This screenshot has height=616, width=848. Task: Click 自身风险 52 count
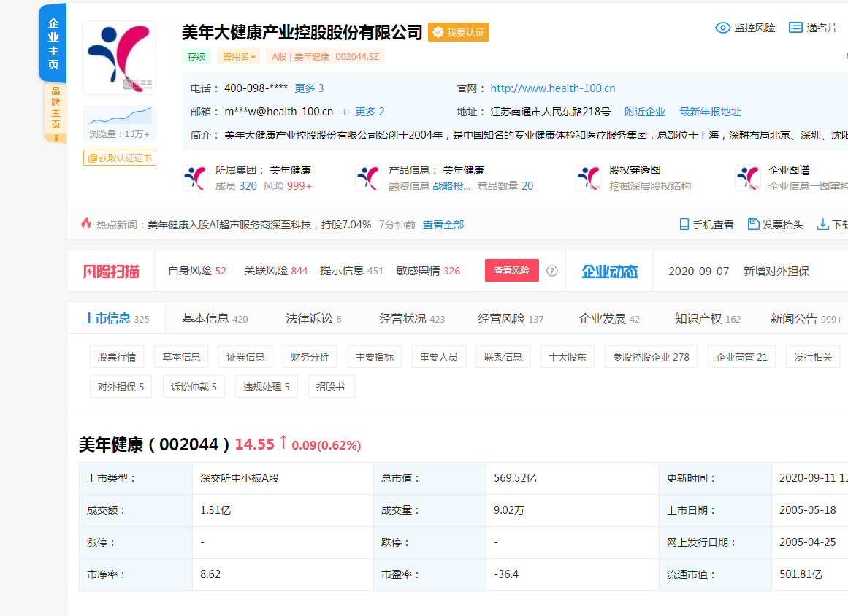[197, 271]
